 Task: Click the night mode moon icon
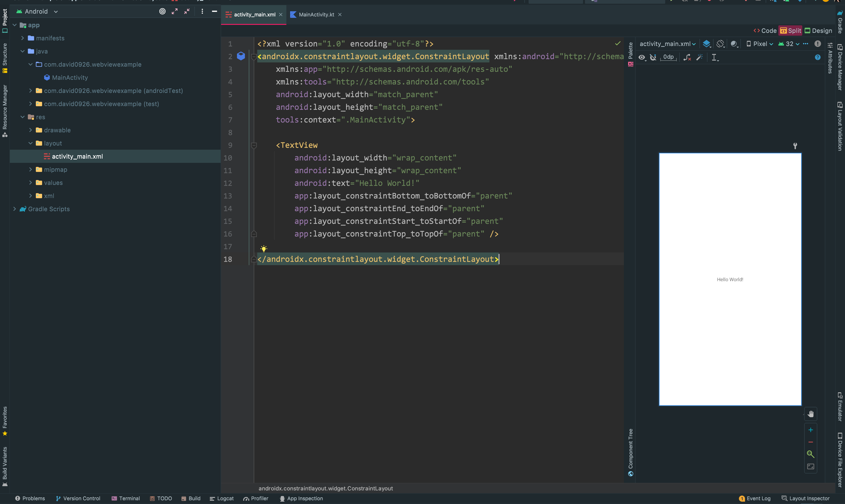(x=734, y=44)
